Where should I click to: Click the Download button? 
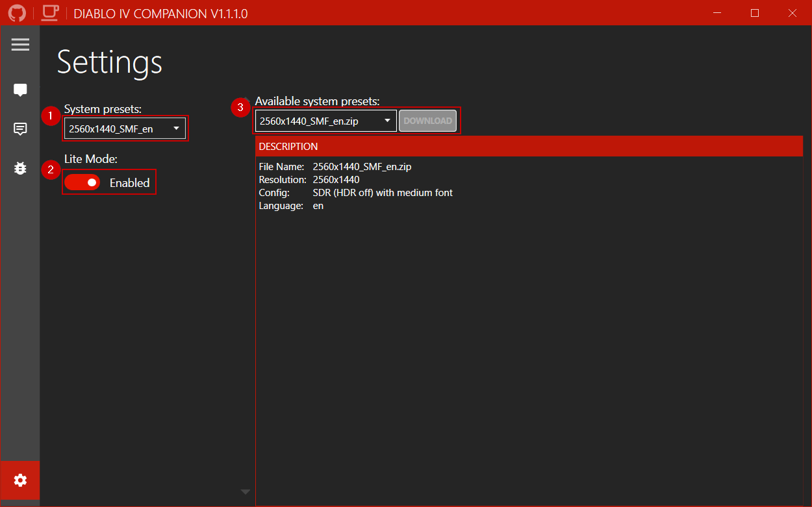click(x=427, y=121)
